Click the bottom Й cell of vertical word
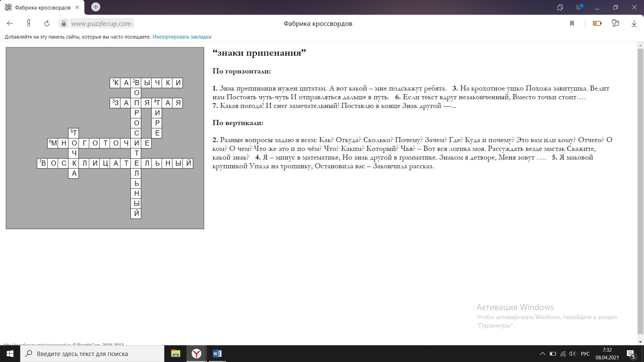 point(136,214)
